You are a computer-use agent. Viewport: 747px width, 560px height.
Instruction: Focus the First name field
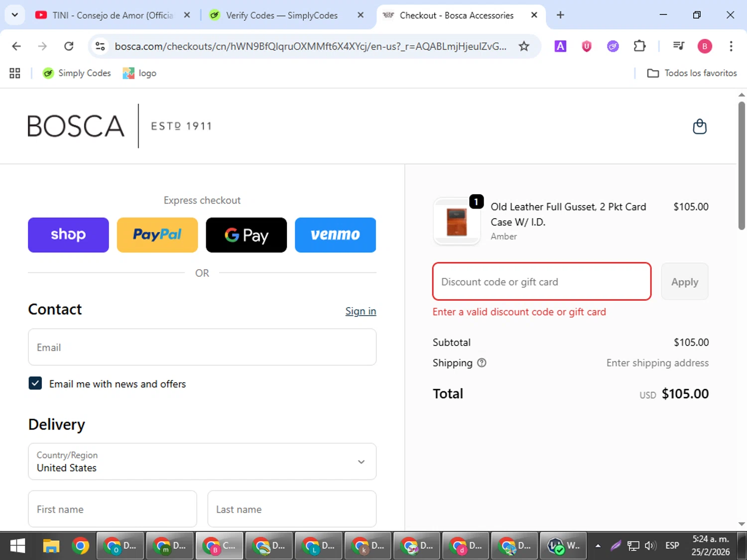click(x=113, y=509)
